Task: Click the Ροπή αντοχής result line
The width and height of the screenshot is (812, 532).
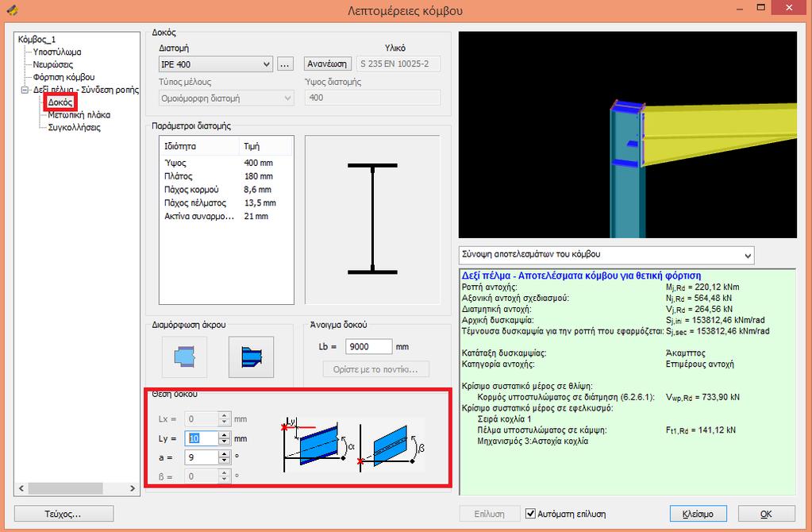Action: pos(601,287)
